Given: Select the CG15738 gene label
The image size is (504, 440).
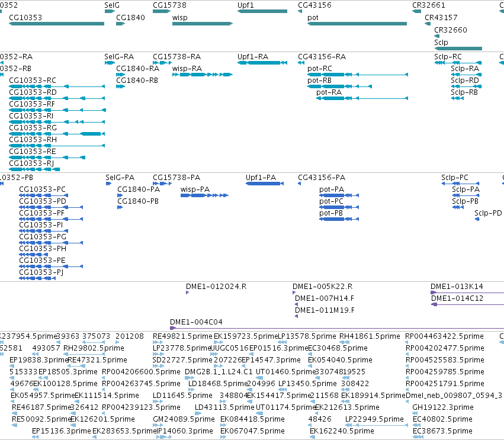Looking at the screenshot, I should pos(169,5).
